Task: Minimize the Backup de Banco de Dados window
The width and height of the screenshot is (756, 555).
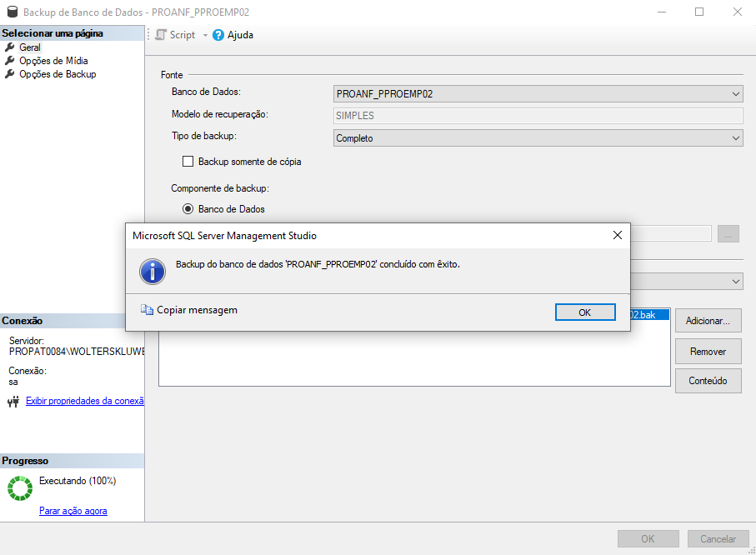Action: (662, 12)
